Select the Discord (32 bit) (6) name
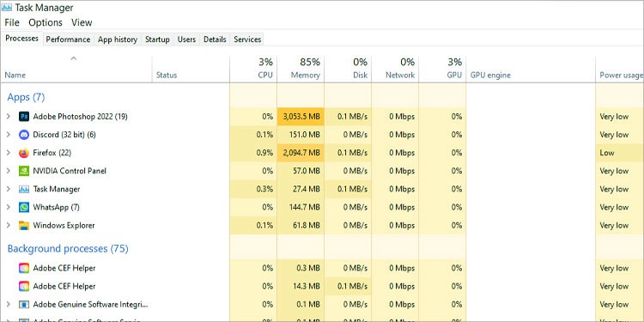 [x=64, y=135]
